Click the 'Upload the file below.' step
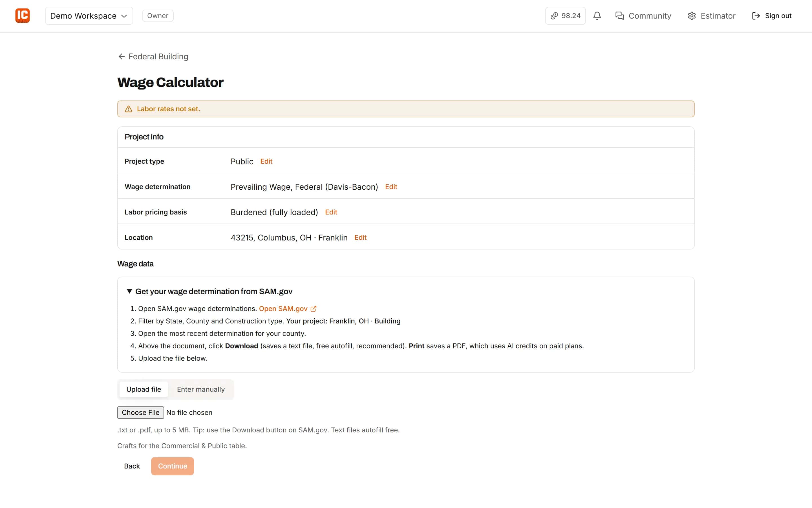Screen dimensions: 812x508 (x=173, y=358)
